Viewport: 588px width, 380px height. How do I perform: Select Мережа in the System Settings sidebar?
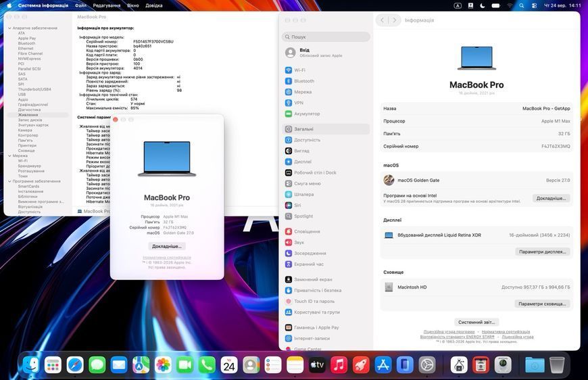(x=326, y=92)
